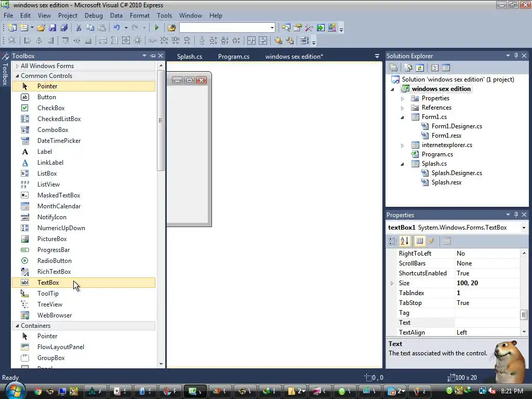Click the Align Tops layout icon
Viewport: 532px width, 399px height.
(65, 41)
